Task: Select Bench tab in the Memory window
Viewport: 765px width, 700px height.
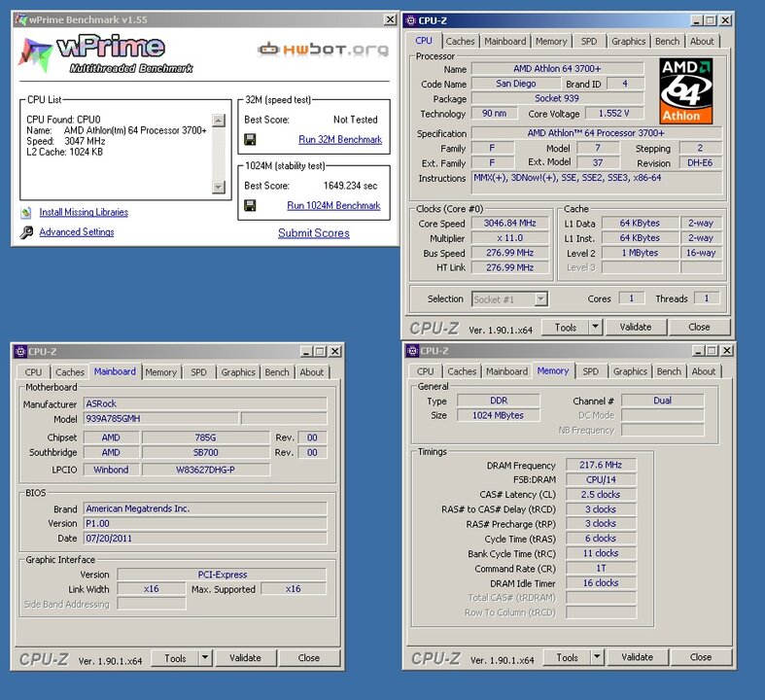Action: tap(669, 371)
